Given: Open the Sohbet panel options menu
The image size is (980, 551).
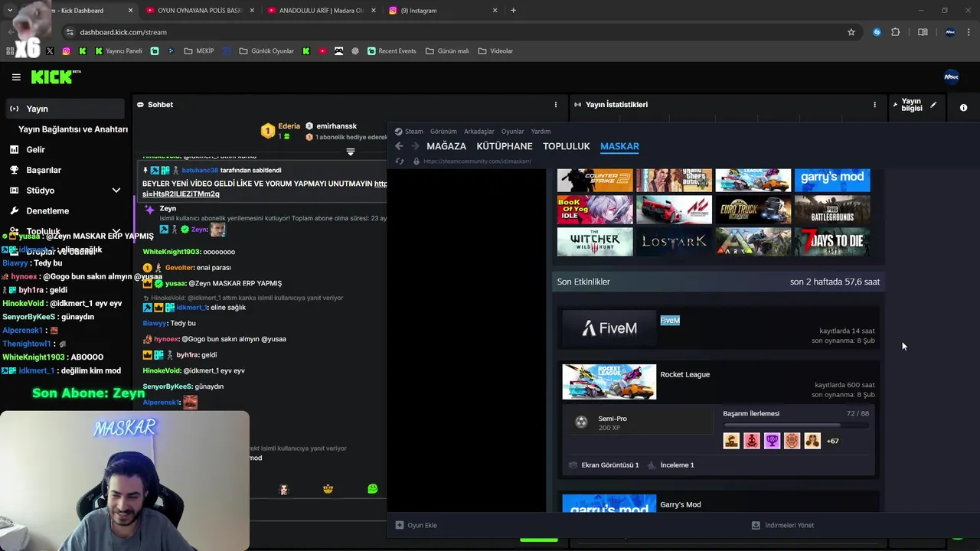Looking at the screenshot, I should pos(556,105).
